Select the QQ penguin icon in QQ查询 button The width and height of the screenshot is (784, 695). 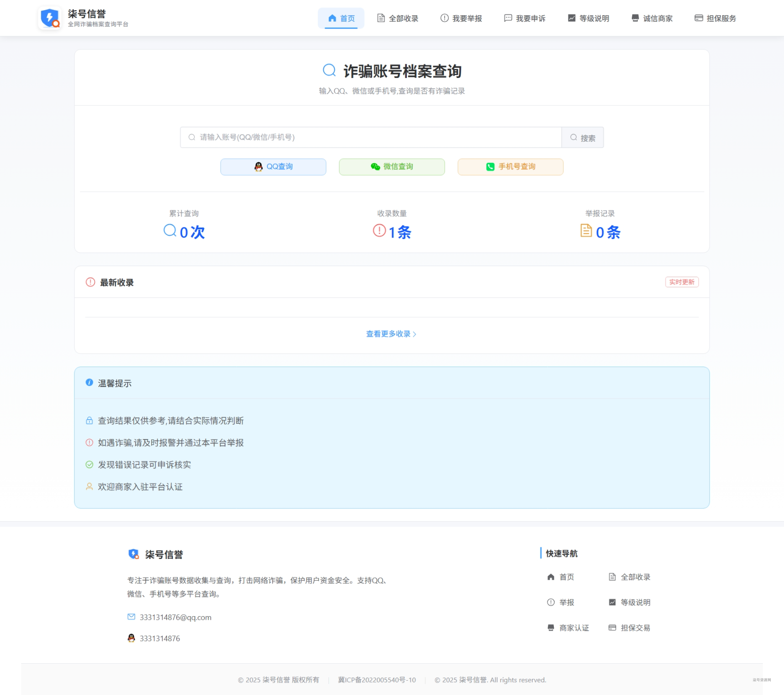point(258,166)
